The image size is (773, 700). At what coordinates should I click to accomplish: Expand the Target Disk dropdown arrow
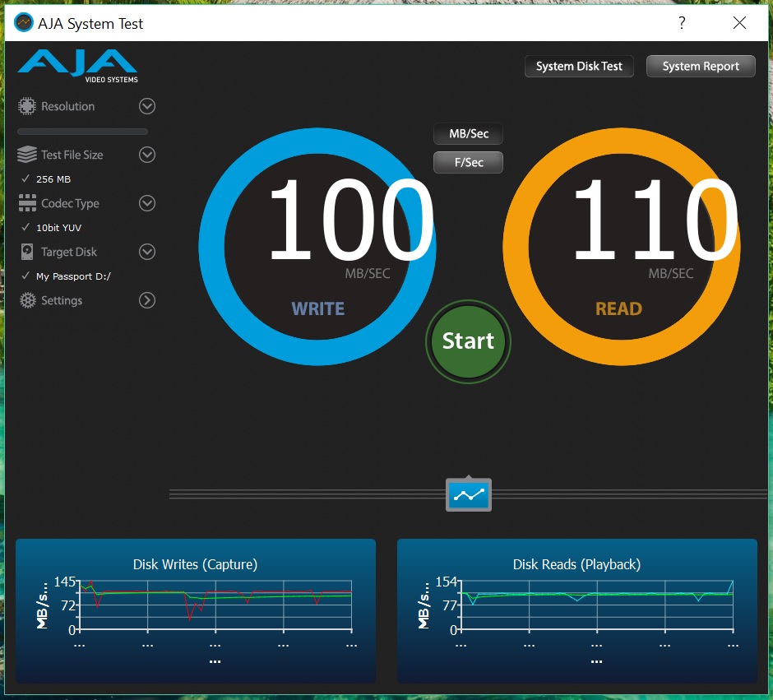click(x=147, y=252)
